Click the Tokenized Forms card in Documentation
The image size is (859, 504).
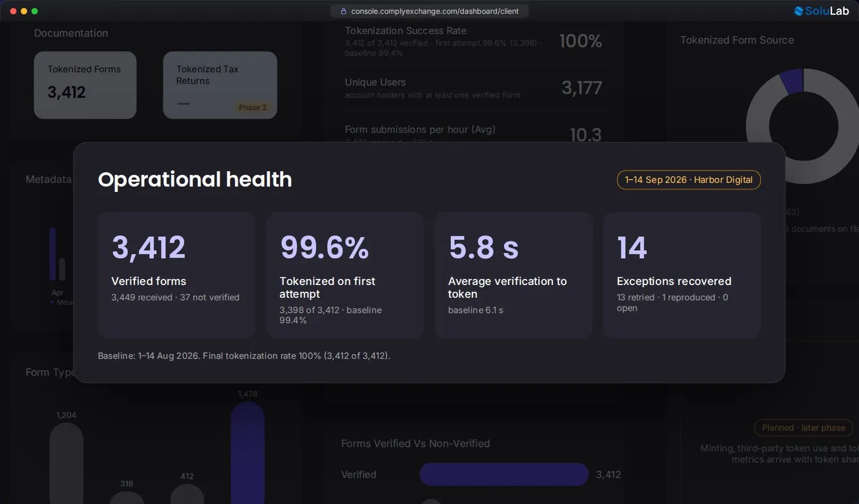pyautogui.click(x=85, y=85)
